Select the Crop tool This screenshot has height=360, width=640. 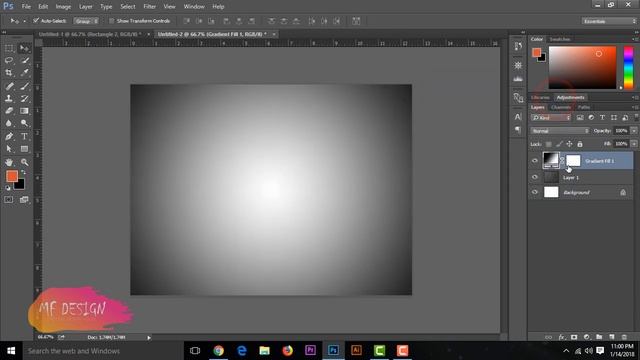click(9, 73)
